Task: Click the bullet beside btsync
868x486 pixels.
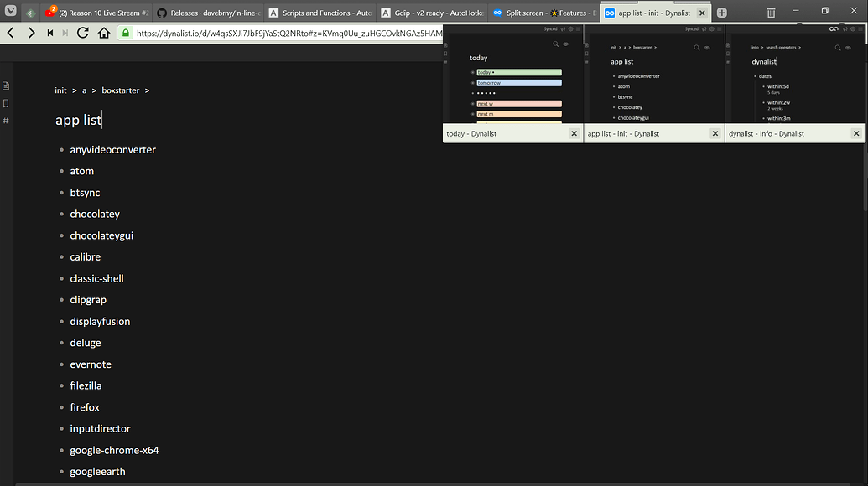Action: (61, 193)
